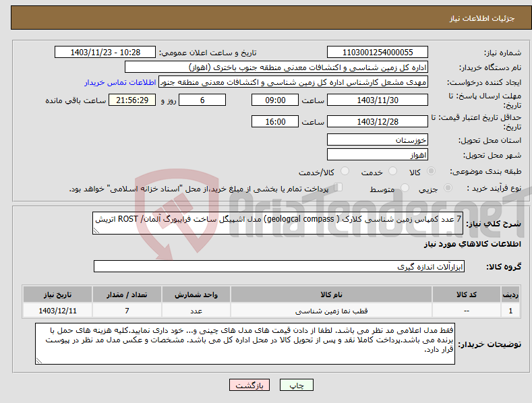The image size is (532, 403).
Task: Click the تعداد / مقدار column header
Action: click(127, 294)
